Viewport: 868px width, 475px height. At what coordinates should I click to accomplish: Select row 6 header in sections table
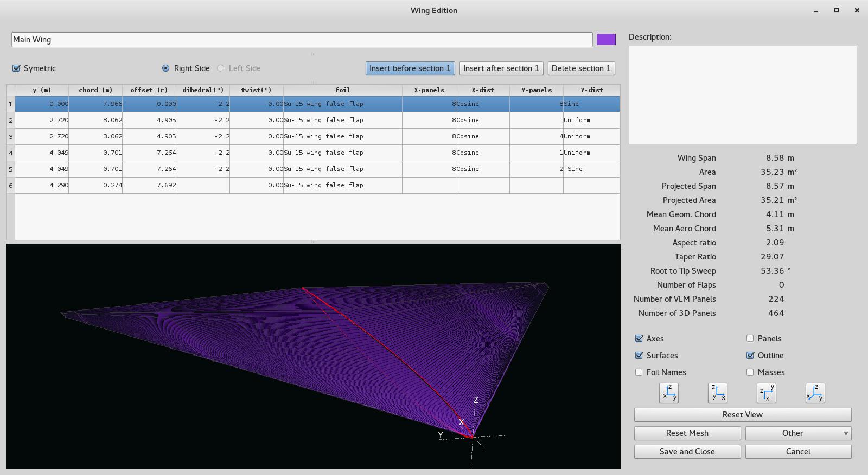coord(10,186)
